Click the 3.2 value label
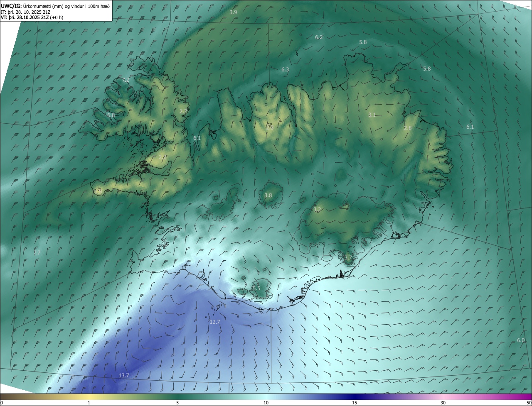Screen dimensions: 532x406 [317, 210]
